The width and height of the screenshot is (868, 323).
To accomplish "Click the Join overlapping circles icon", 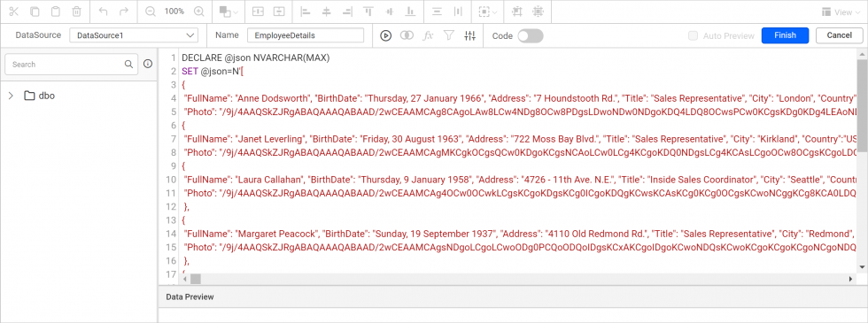I will coord(407,35).
